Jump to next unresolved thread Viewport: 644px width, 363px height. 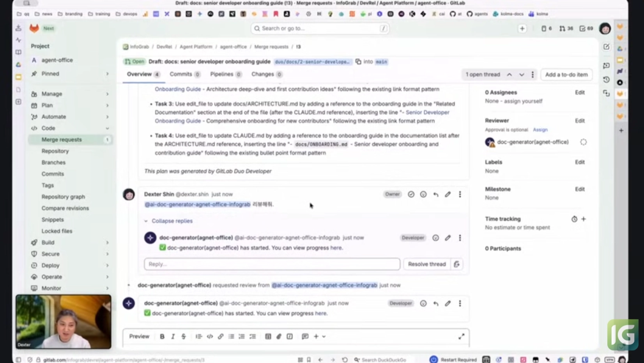pos(521,74)
